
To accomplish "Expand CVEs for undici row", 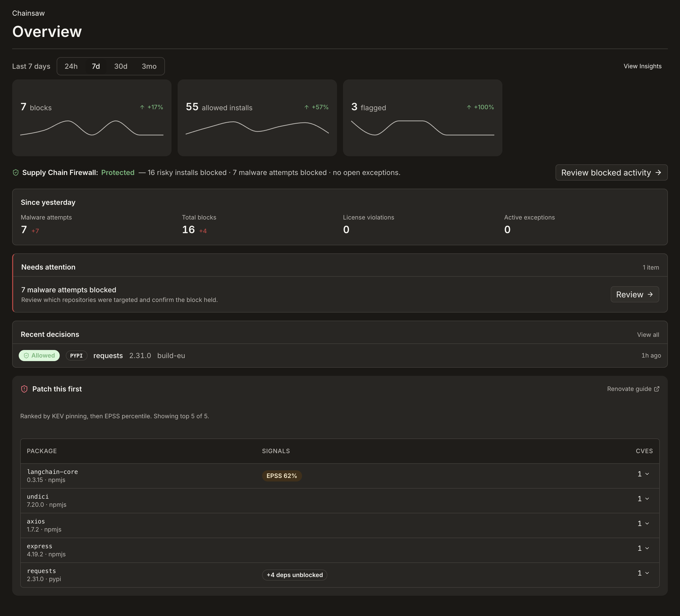I will pos(643,499).
